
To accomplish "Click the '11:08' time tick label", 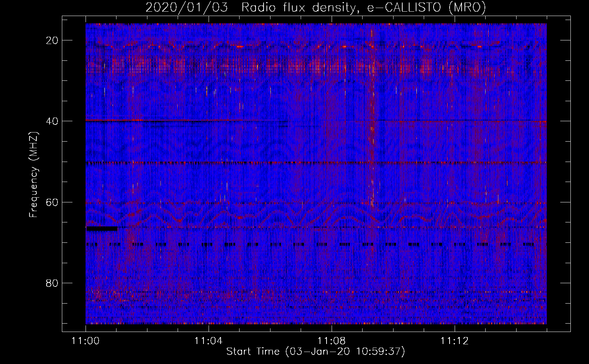I will pyautogui.click(x=331, y=341).
